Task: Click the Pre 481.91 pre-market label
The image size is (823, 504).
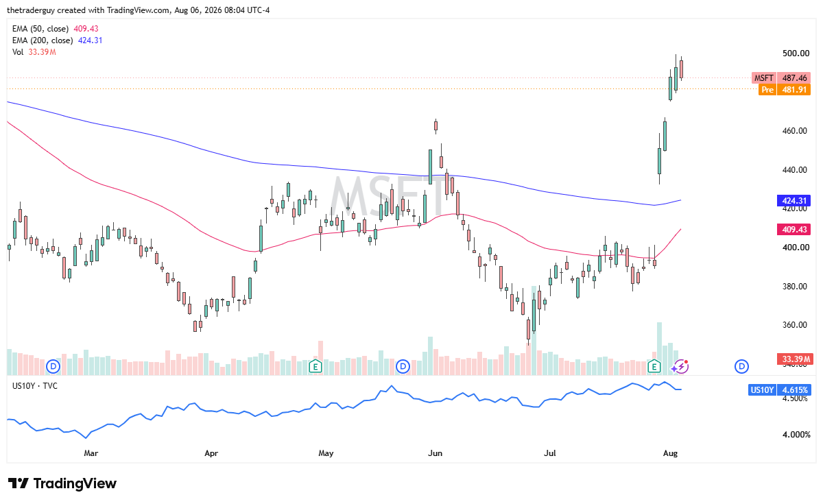Action: tap(785, 90)
